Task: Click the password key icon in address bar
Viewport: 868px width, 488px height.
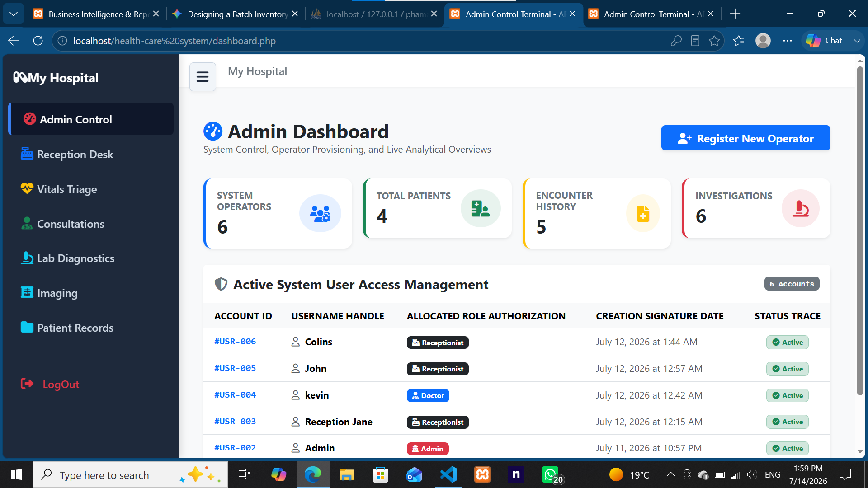Action: coord(676,41)
